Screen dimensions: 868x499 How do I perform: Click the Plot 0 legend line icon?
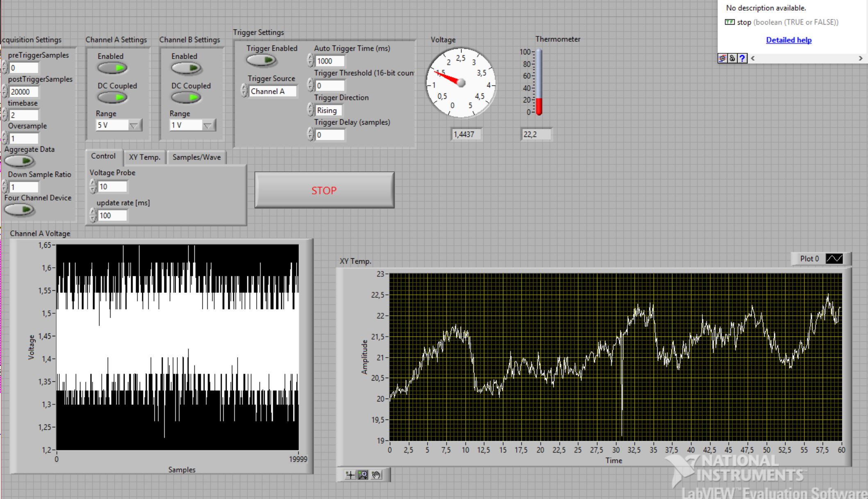(834, 259)
